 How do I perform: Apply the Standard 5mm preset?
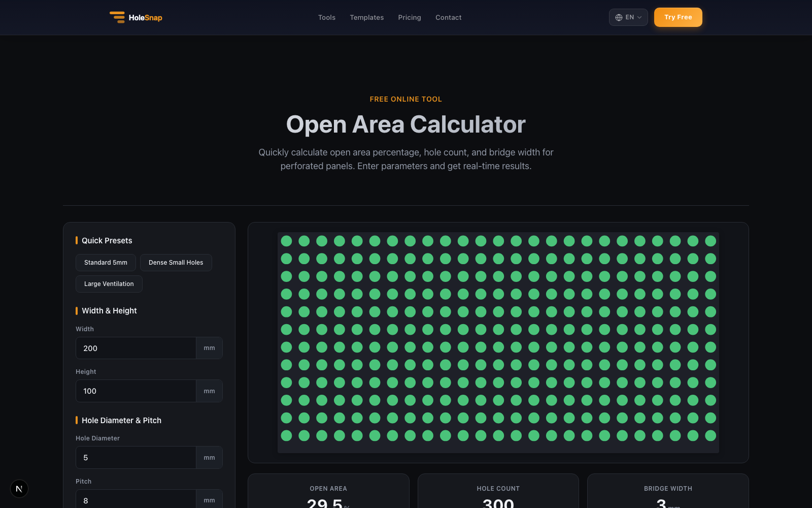tap(106, 263)
